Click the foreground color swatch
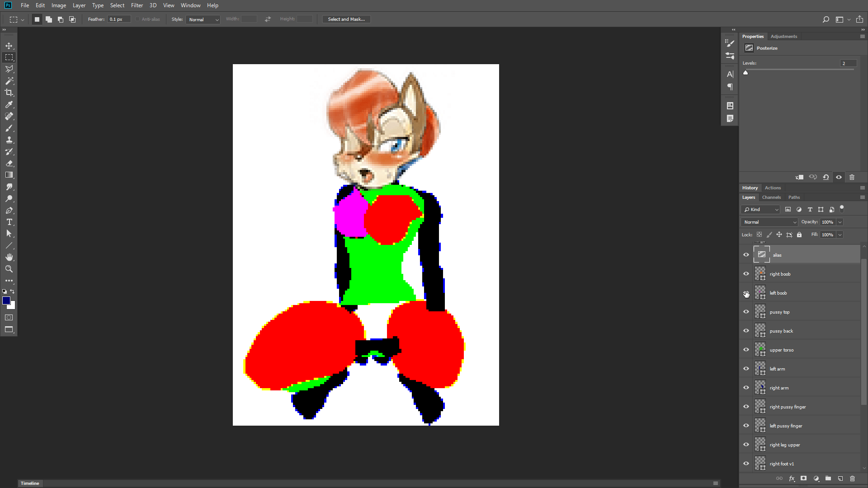This screenshot has width=868, height=488. [6, 300]
